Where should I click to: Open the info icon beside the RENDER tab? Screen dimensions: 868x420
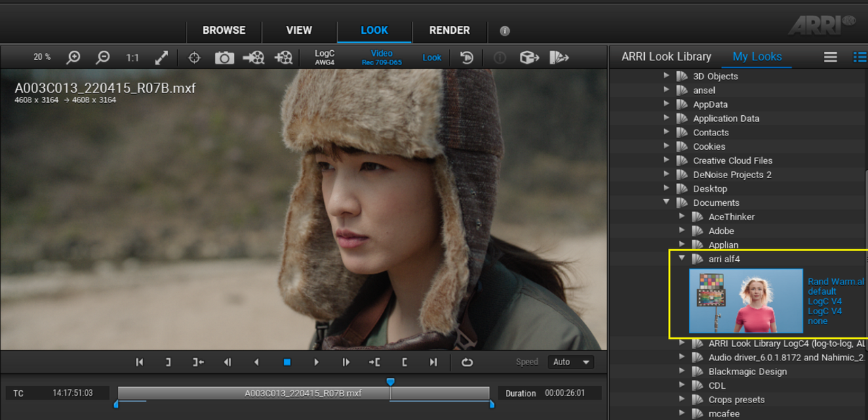tap(505, 30)
